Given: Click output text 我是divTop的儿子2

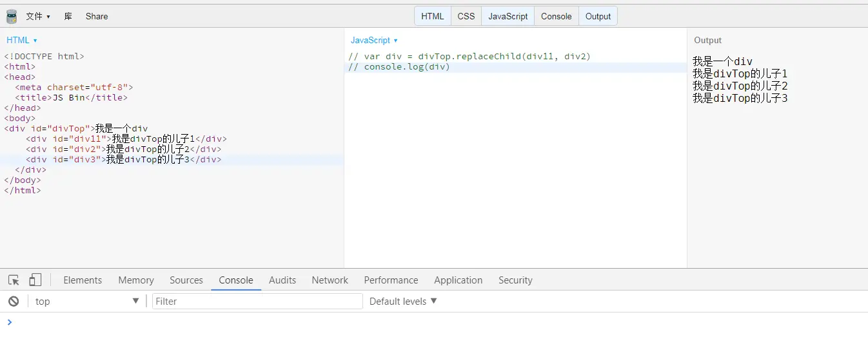Looking at the screenshot, I should tap(740, 86).
